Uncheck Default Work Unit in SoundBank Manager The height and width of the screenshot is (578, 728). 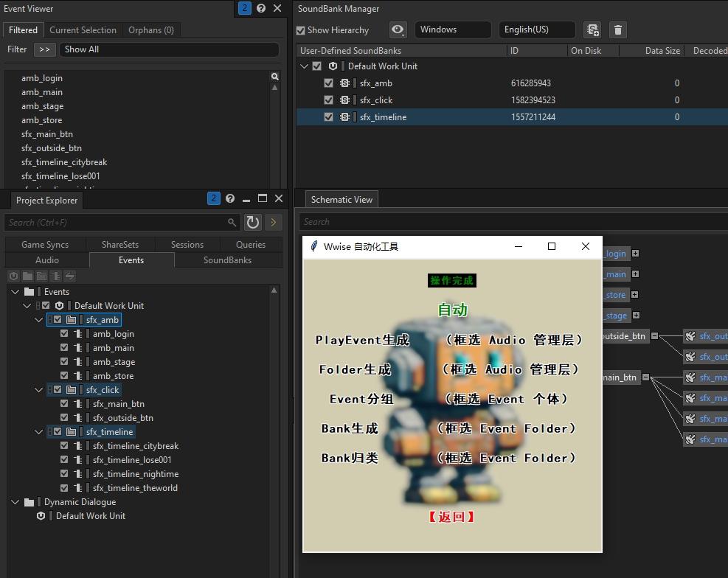[316, 66]
